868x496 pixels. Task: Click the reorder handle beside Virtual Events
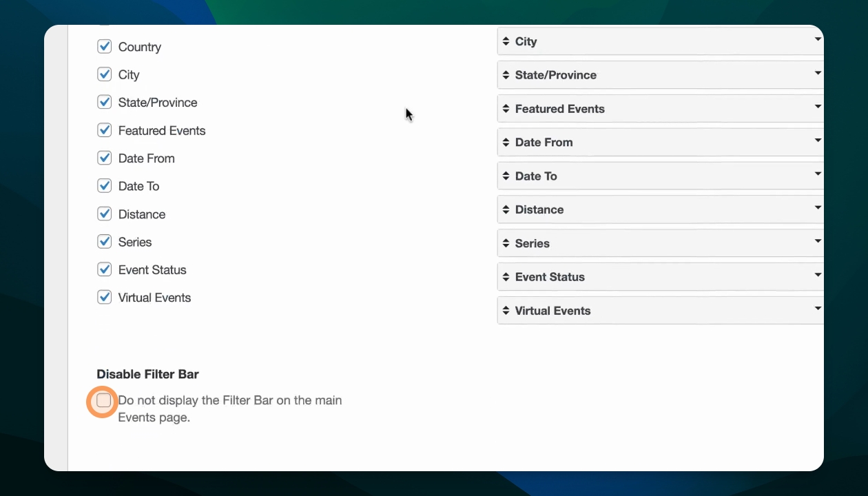point(506,311)
